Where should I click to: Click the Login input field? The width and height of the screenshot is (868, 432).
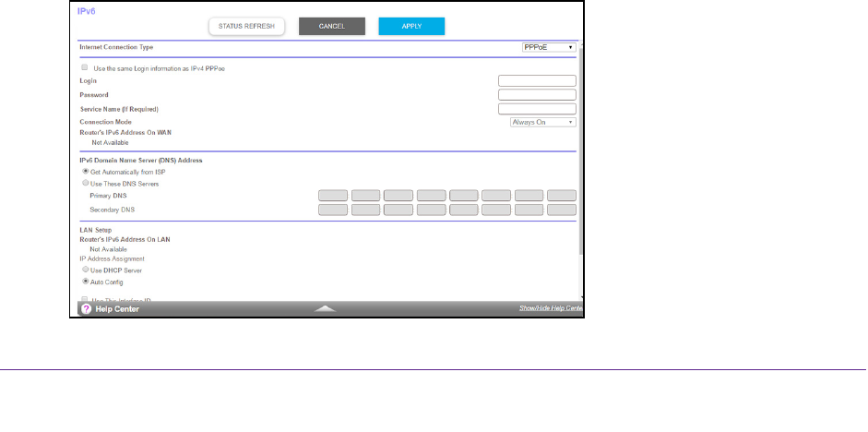[x=537, y=81]
